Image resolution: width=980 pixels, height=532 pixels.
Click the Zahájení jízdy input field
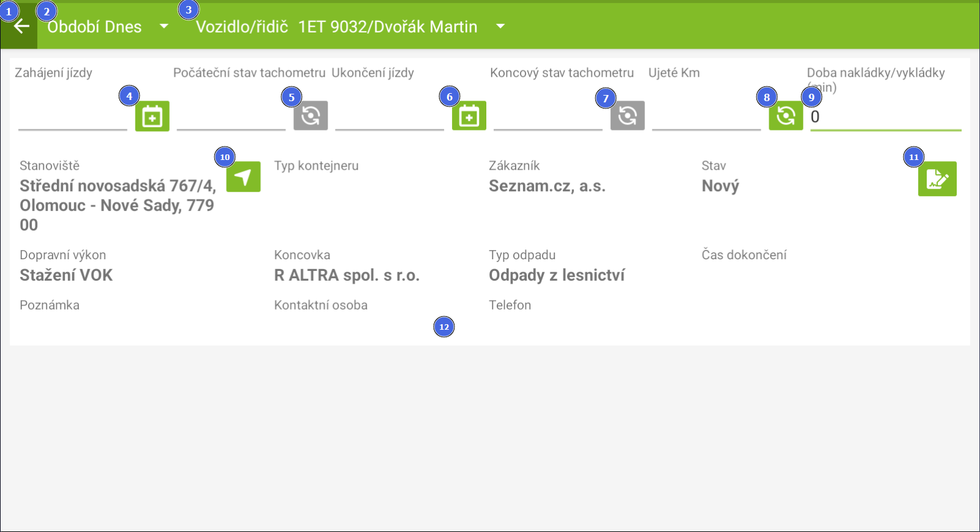72,118
